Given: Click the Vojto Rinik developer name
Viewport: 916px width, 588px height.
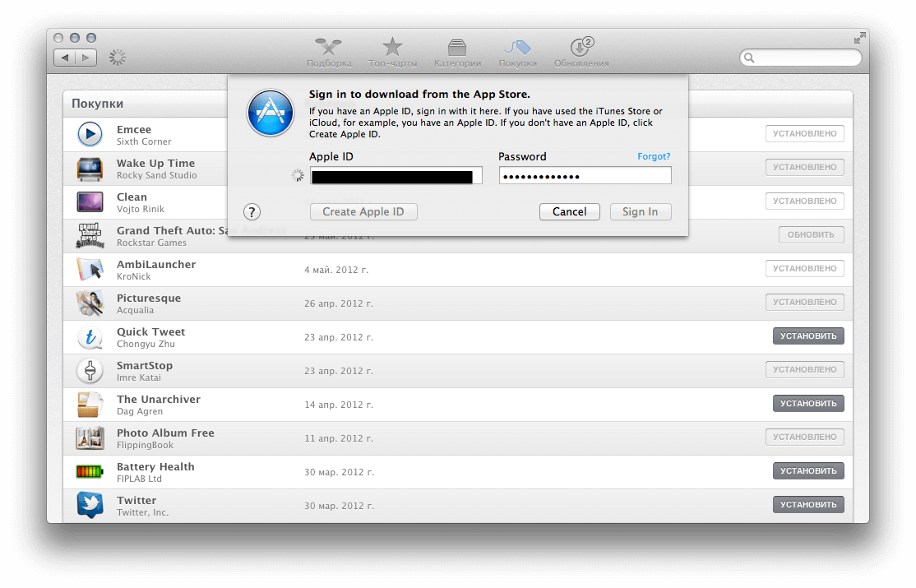Looking at the screenshot, I should (x=141, y=209).
